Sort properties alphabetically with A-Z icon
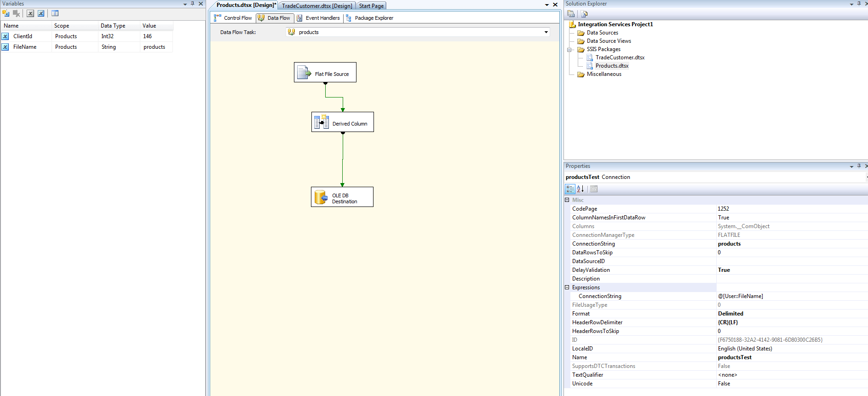The image size is (868, 396). pos(581,189)
